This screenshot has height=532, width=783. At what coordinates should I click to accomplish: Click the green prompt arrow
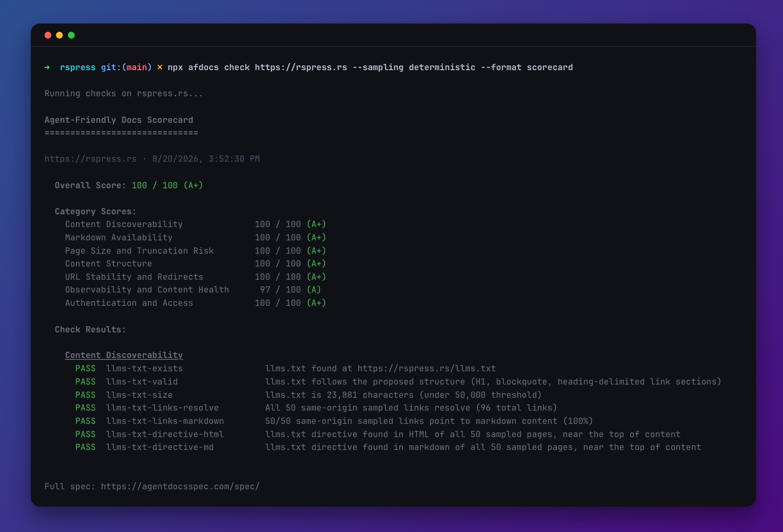pos(47,67)
